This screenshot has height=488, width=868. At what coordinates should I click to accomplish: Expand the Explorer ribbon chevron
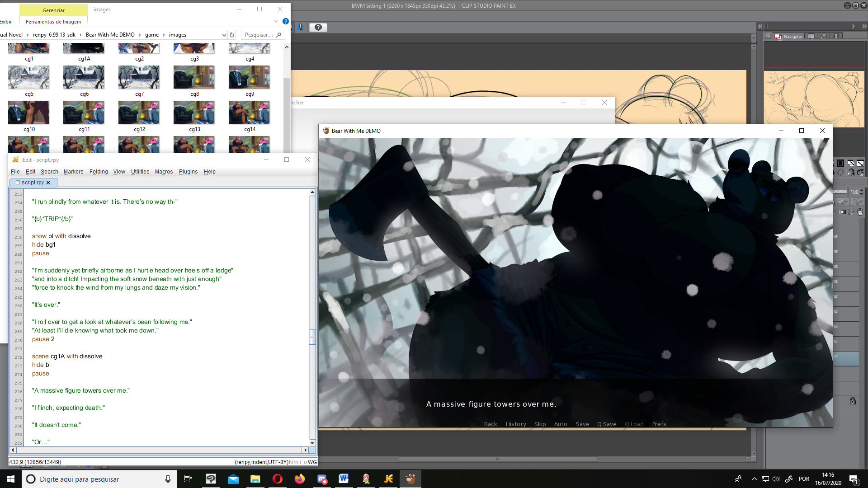(x=275, y=21)
